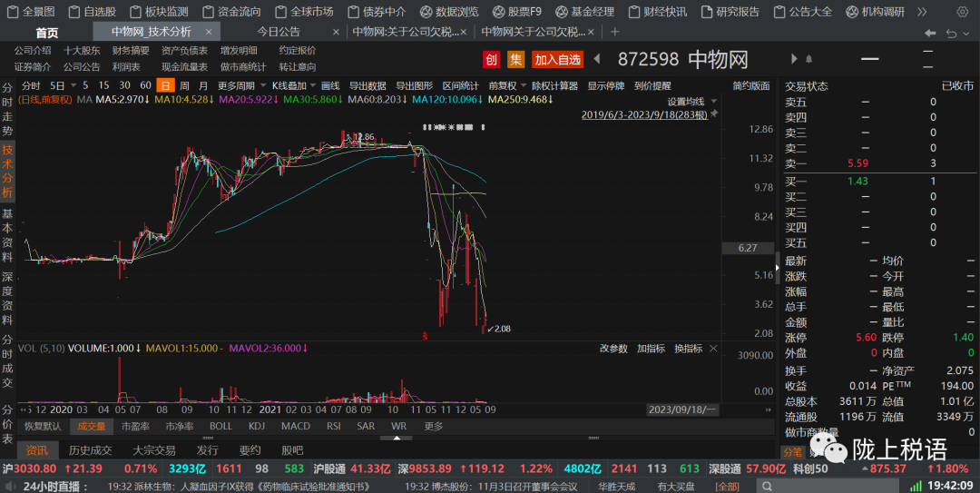Open 股票F9 stock details
This screenshot has height=493, width=980.
click(517, 11)
